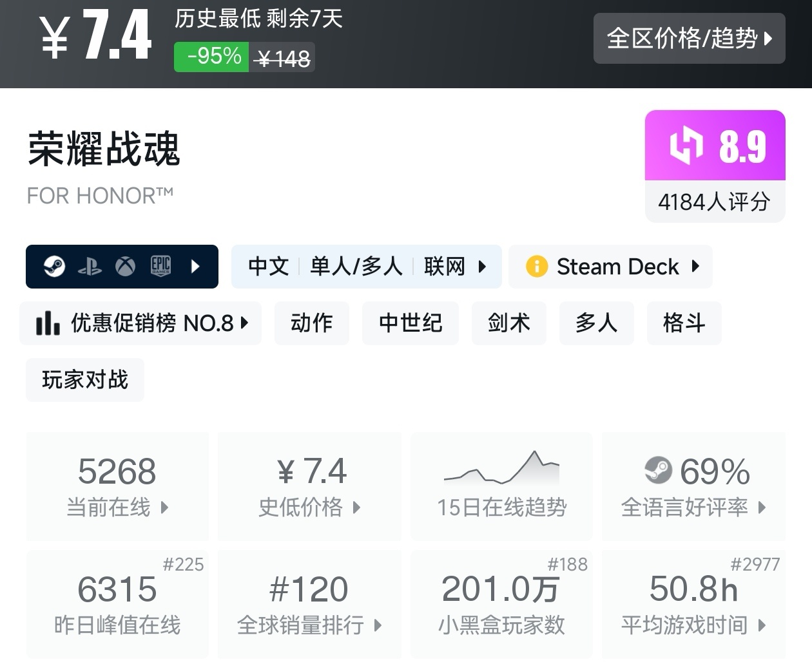Open 全区价格/趋势 price trends

pyautogui.click(x=689, y=39)
